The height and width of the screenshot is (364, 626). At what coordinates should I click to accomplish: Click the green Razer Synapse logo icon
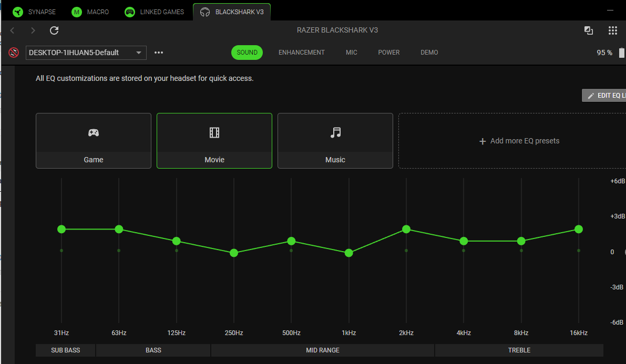coord(18,12)
